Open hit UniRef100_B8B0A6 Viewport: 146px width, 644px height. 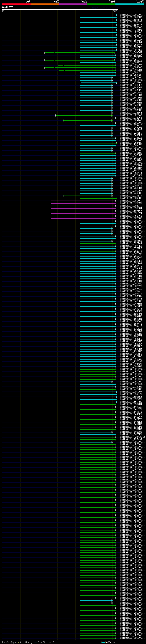pos(131,27)
